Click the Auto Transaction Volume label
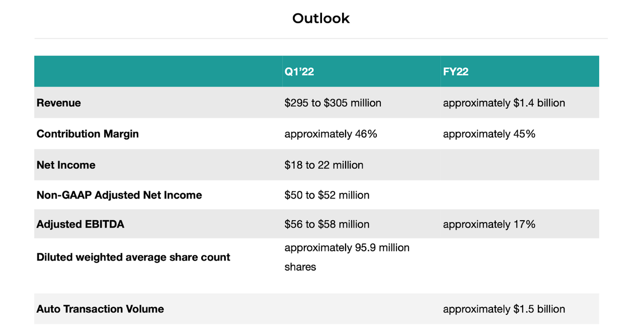This screenshot has width=644, height=331. coord(100,309)
